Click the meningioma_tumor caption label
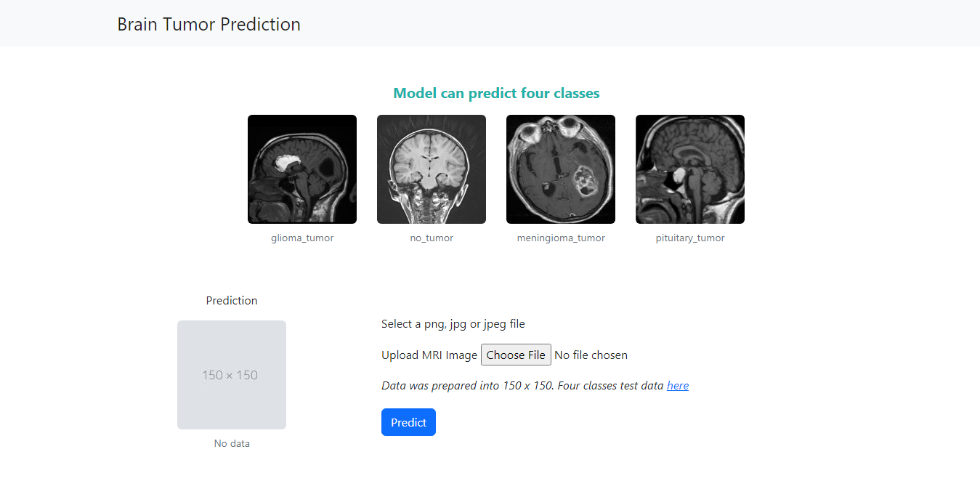This screenshot has width=980, height=497. 560,238
